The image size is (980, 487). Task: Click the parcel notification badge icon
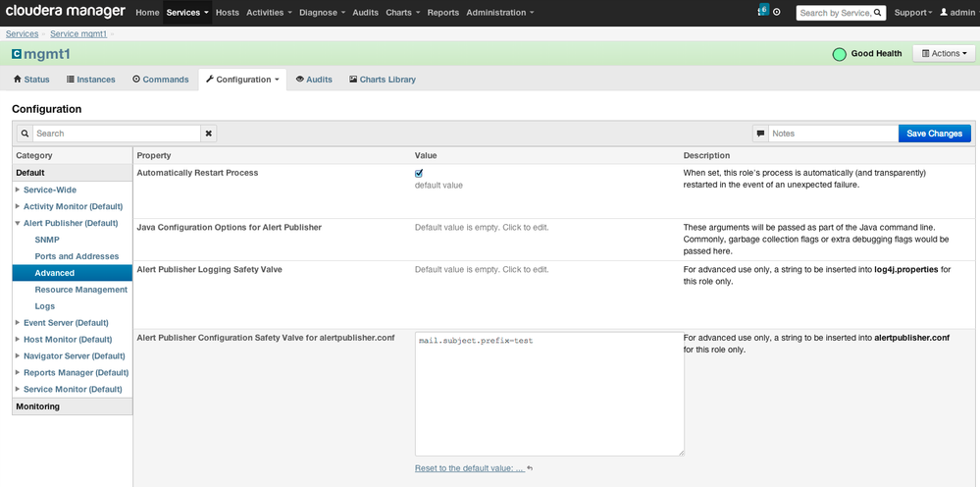[x=762, y=11]
